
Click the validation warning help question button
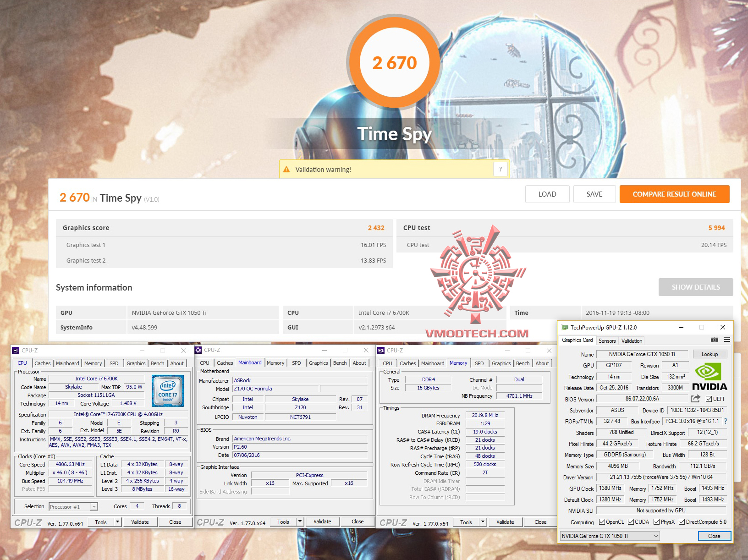500,169
